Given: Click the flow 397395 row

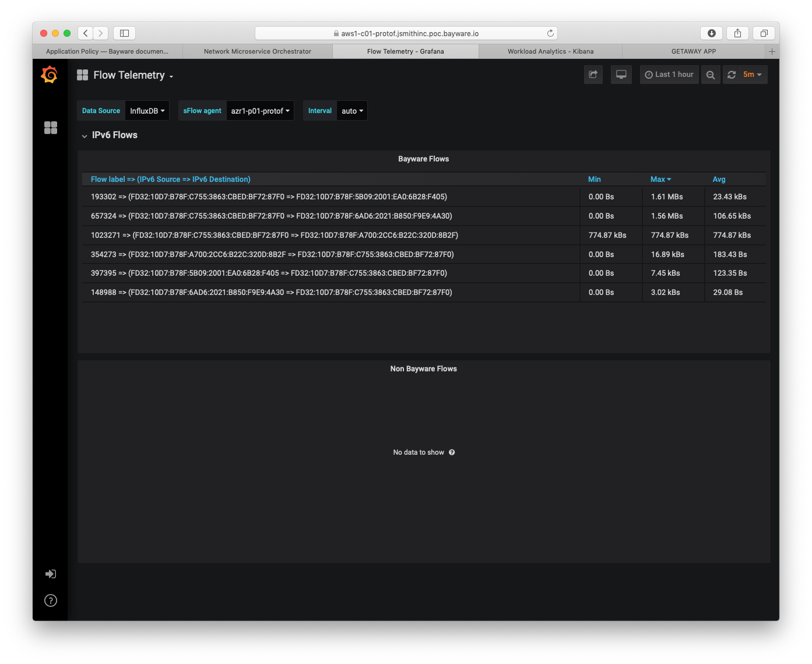Looking at the screenshot, I should (424, 273).
